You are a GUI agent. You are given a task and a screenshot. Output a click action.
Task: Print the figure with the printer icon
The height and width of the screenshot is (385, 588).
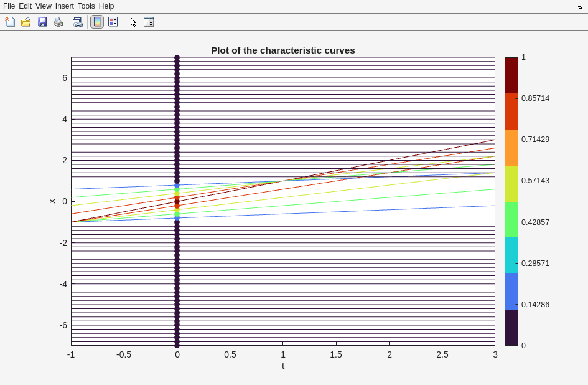(x=58, y=22)
